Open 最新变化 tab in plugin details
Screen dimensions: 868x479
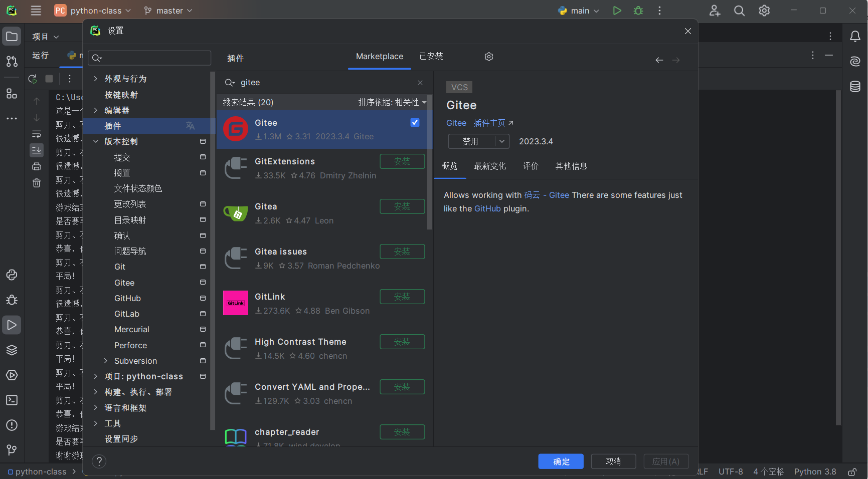click(x=490, y=166)
